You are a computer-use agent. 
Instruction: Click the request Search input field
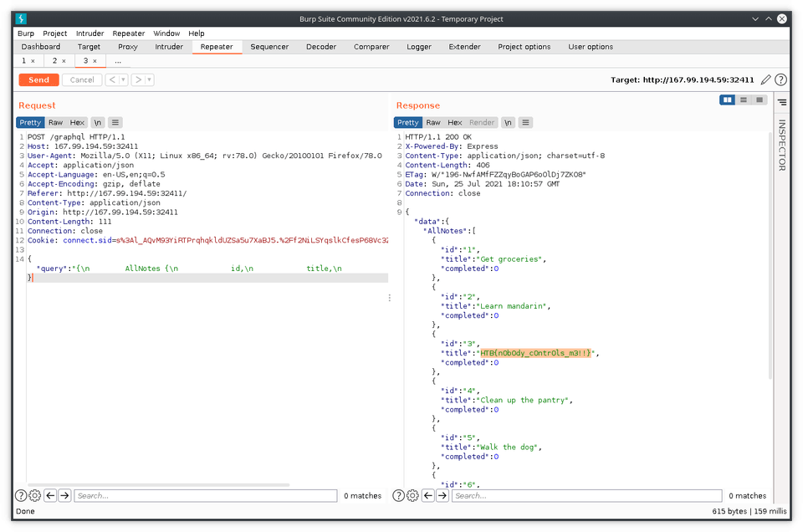pyautogui.click(x=206, y=496)
